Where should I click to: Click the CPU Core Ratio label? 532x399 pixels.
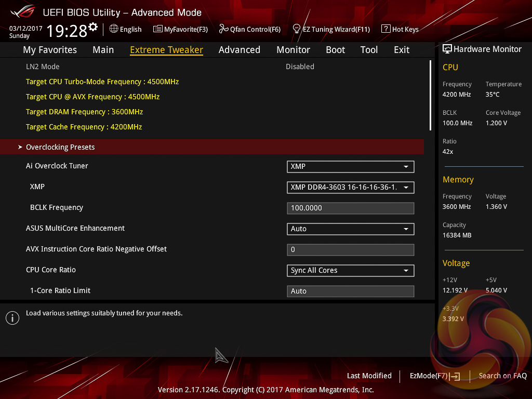(x=51, y=270)
